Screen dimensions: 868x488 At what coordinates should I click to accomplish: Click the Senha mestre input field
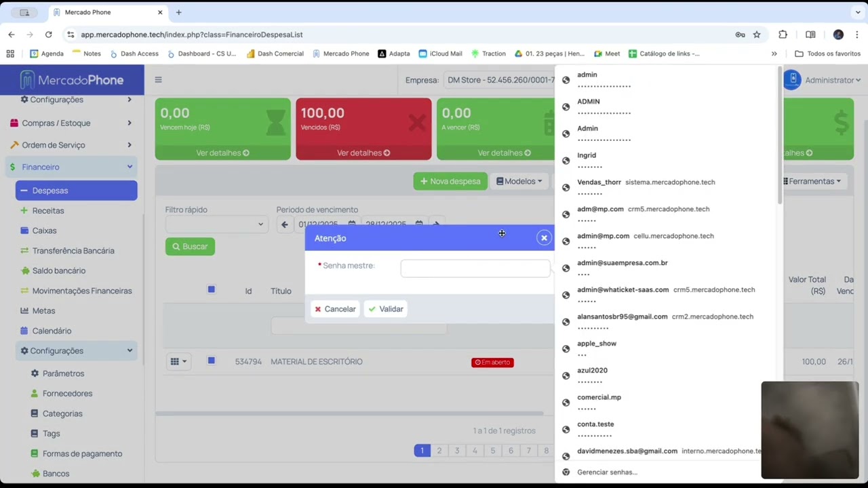pos(475,268)
